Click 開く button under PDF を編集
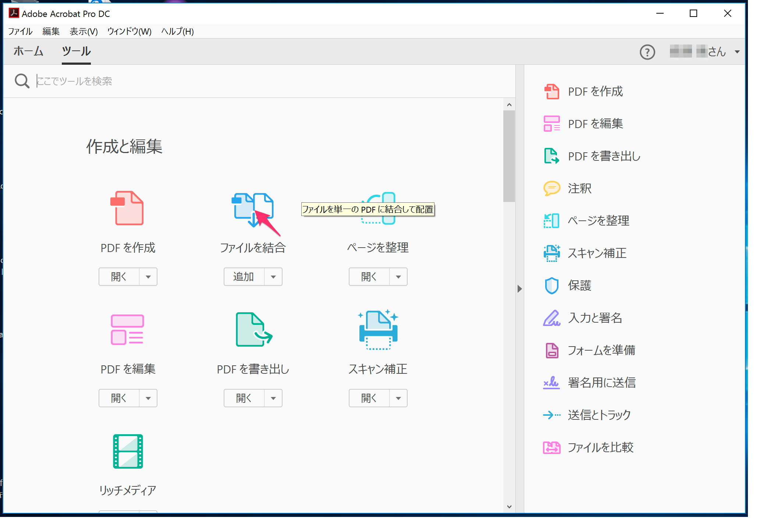 point(119,398)
